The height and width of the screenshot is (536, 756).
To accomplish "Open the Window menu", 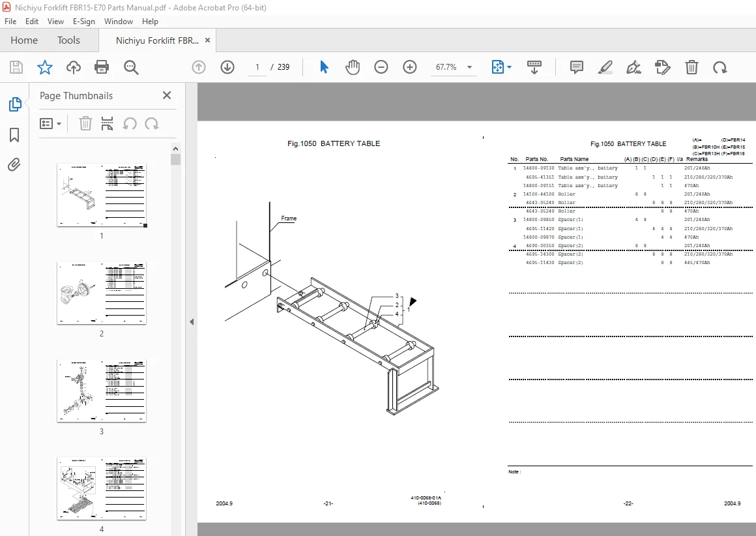I will pos(119,22).
